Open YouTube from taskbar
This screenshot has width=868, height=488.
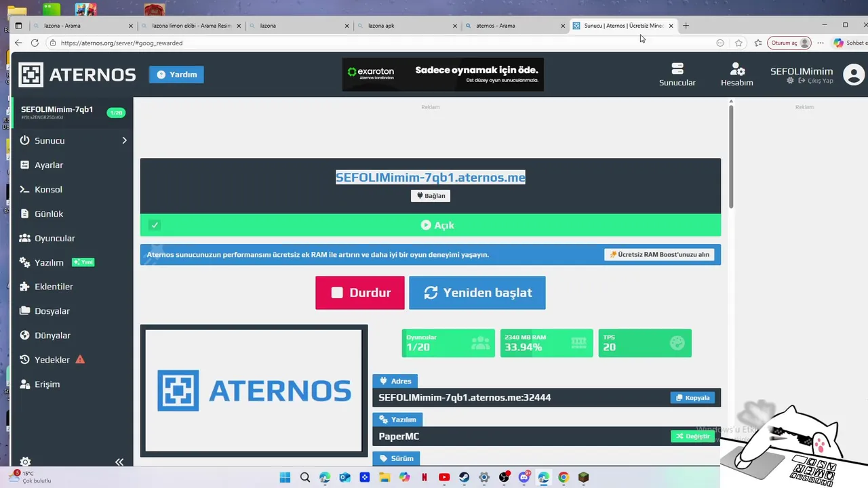[x=444, y=477]
